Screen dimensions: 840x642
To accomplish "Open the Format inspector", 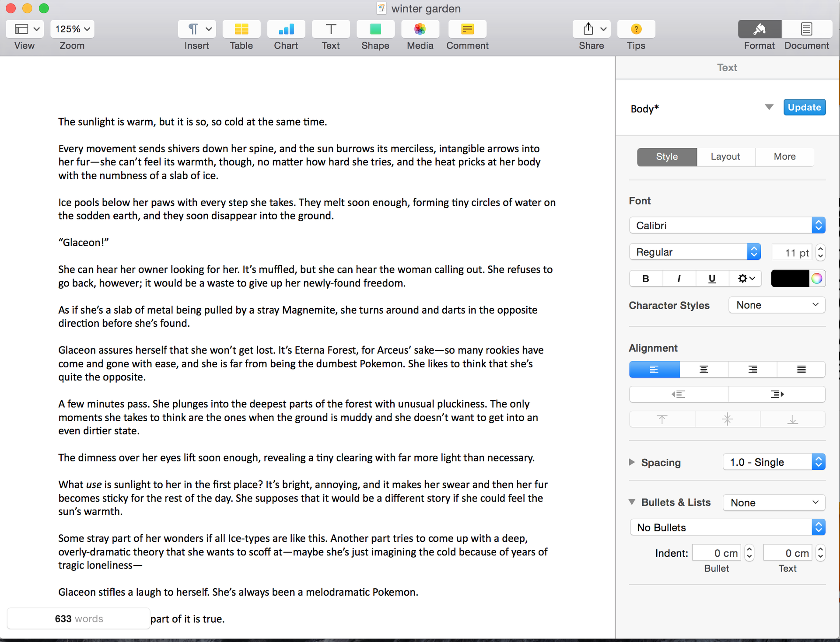I will pos(759,29).
